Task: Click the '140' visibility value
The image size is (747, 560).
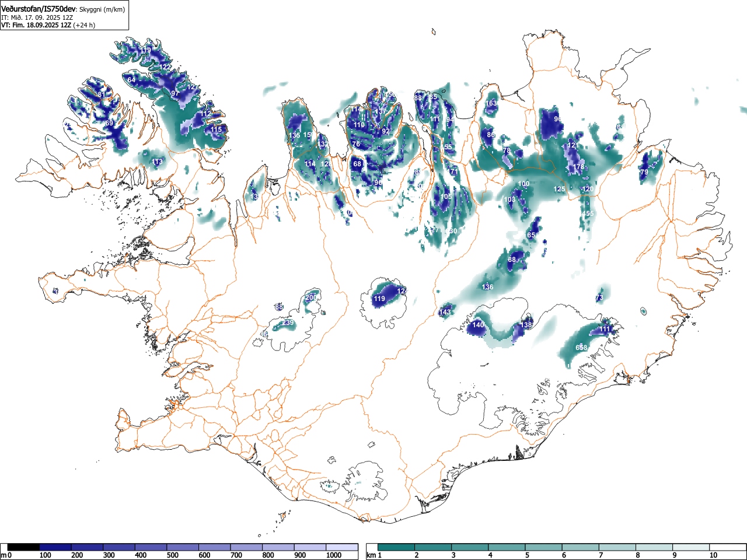Action: (478, 325)
